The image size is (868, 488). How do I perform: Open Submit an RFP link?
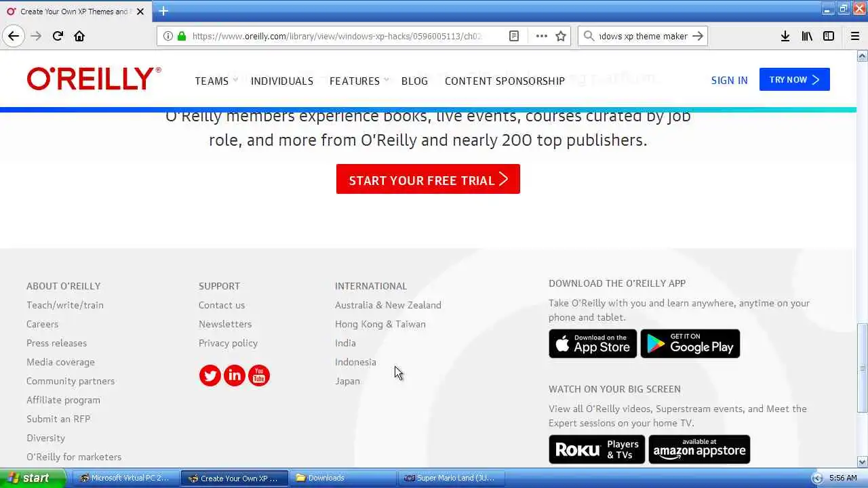pos(58,419)
